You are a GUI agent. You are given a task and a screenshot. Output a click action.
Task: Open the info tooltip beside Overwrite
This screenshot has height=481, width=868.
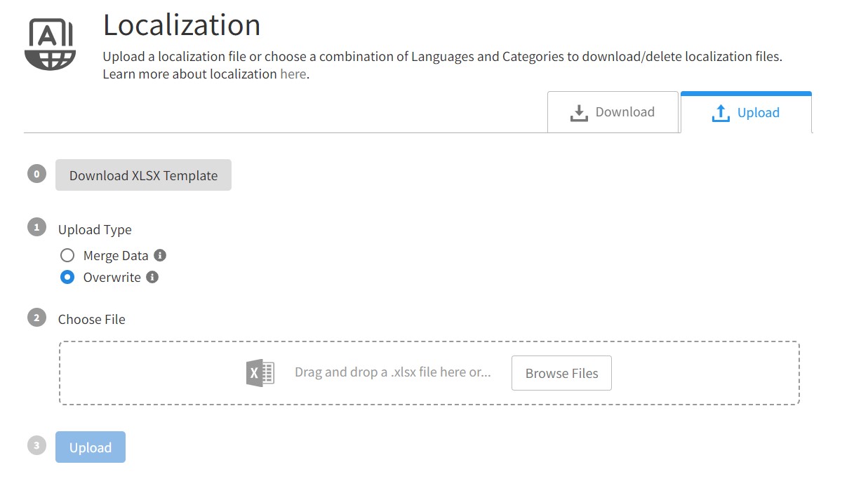[x=152, y=277]
